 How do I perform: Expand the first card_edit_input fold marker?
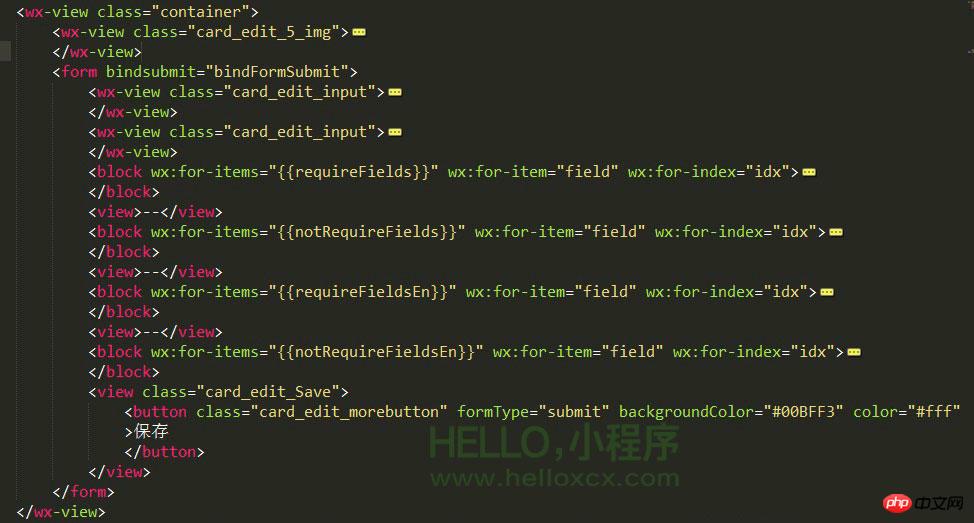[395, 93]
